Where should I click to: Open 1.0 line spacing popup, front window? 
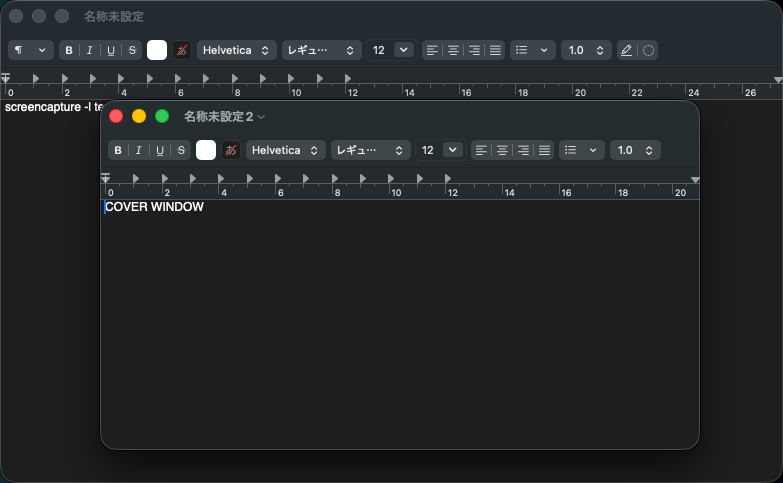tap(635, 150)
